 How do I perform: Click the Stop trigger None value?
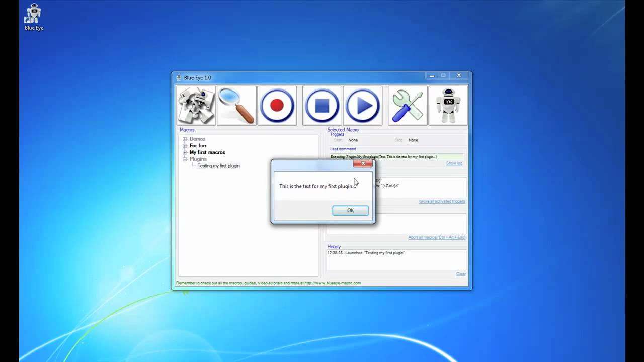click(x=413, y=140)
